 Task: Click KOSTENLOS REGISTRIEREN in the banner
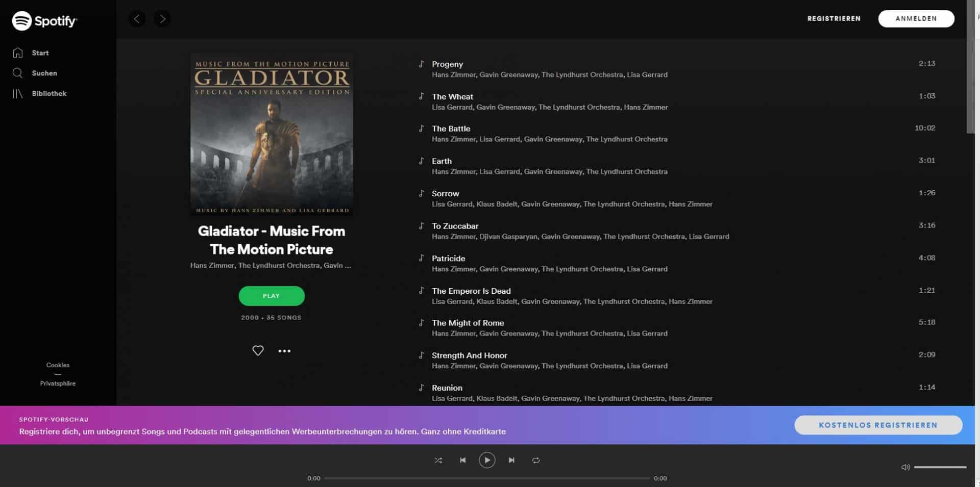878,425
